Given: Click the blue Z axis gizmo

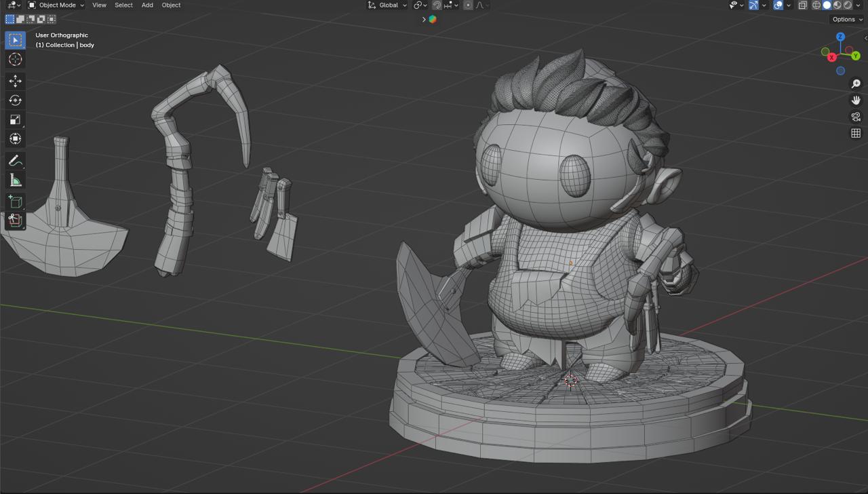Looking at the screenshot, I should point(840,37).
